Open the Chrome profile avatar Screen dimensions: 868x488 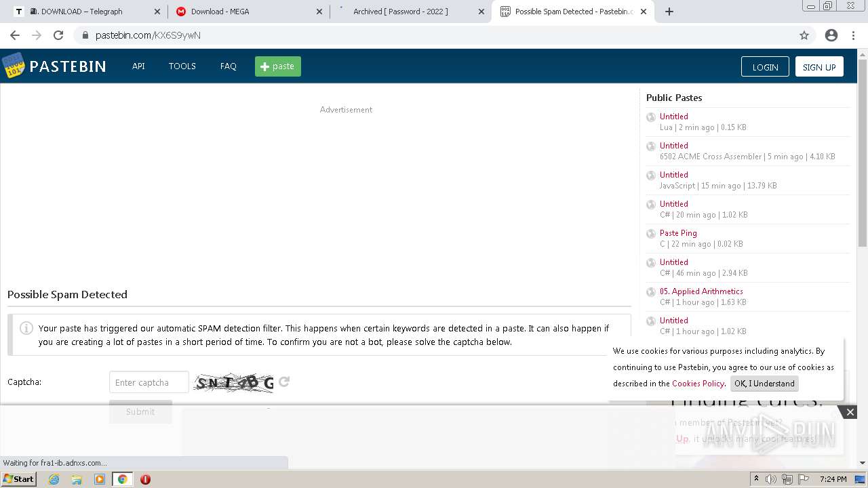click(x=831, y=35)
